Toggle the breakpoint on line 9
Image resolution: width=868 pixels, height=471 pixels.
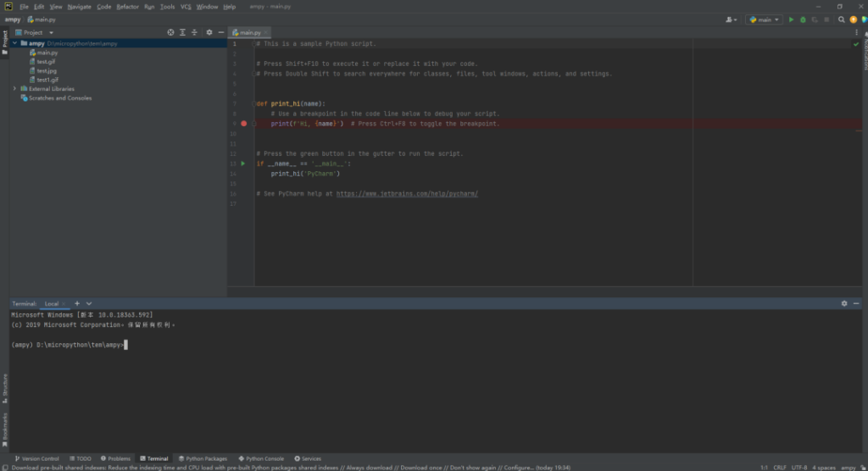[x=243, y=124]
